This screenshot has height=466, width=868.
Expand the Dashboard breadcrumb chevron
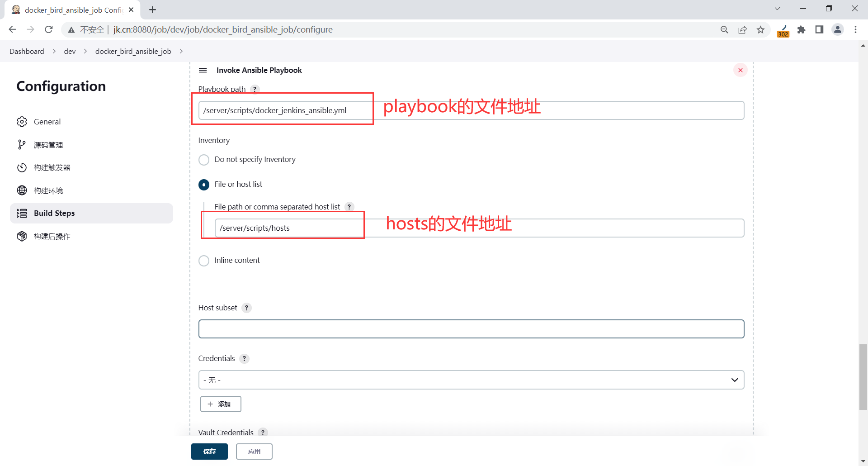tap(54, 51)
